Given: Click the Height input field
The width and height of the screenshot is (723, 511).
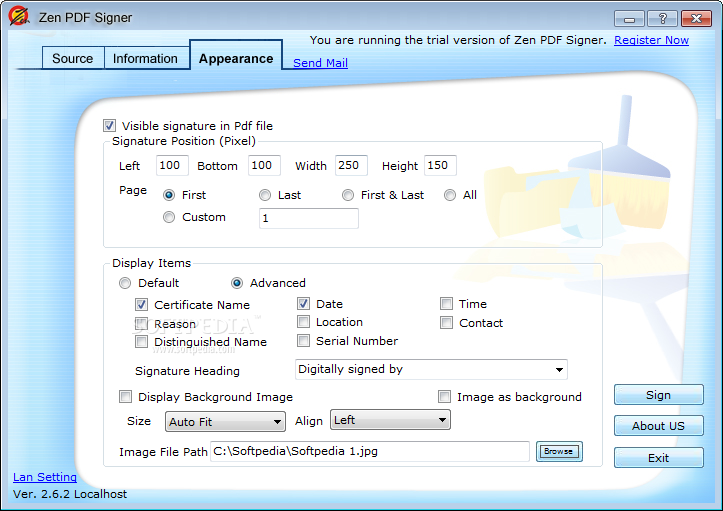Looking at the screenshot, I should [440, 166].
